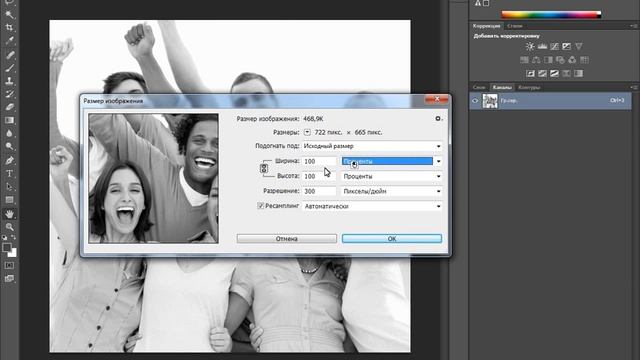Select the Gradient tool
This screenshot has height=360, width=640.
(9, 120)
